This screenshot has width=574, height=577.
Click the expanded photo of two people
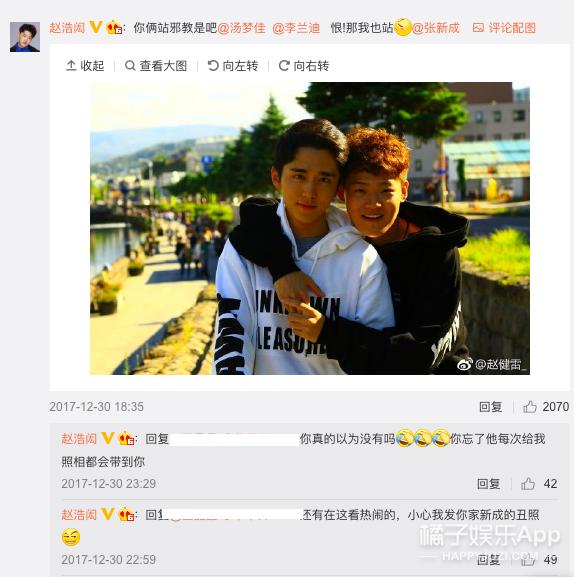(310, 228)
